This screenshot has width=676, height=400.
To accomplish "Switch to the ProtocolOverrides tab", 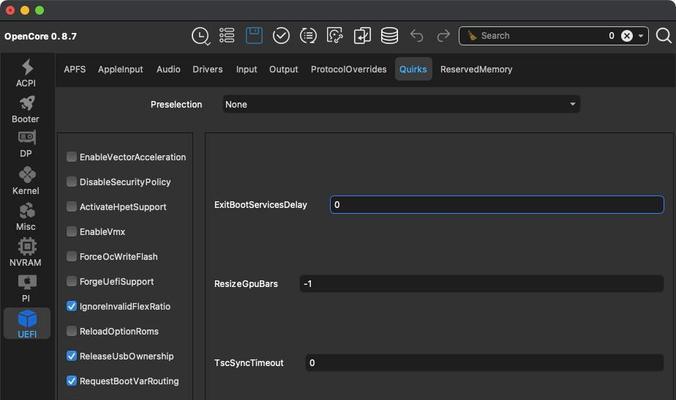I will (348, 69).
